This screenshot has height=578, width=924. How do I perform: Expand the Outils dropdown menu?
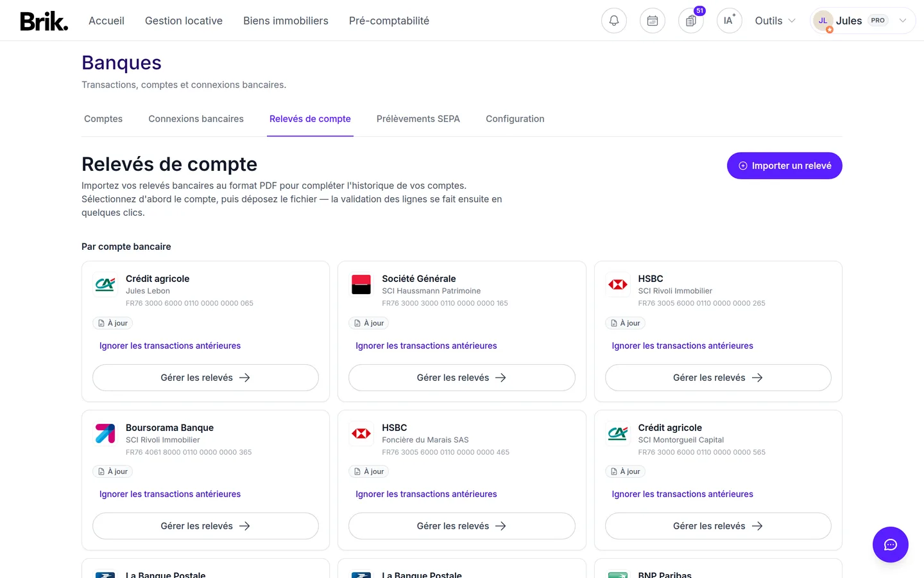(775, 21)
